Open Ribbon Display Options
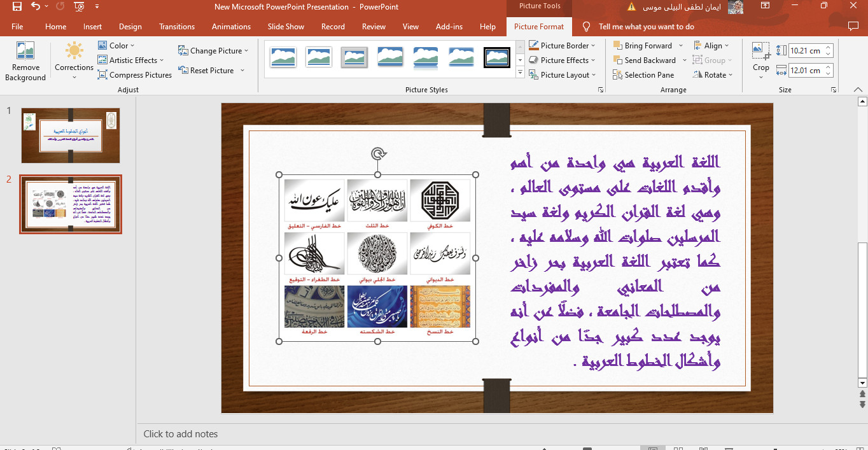 (766, 7)
